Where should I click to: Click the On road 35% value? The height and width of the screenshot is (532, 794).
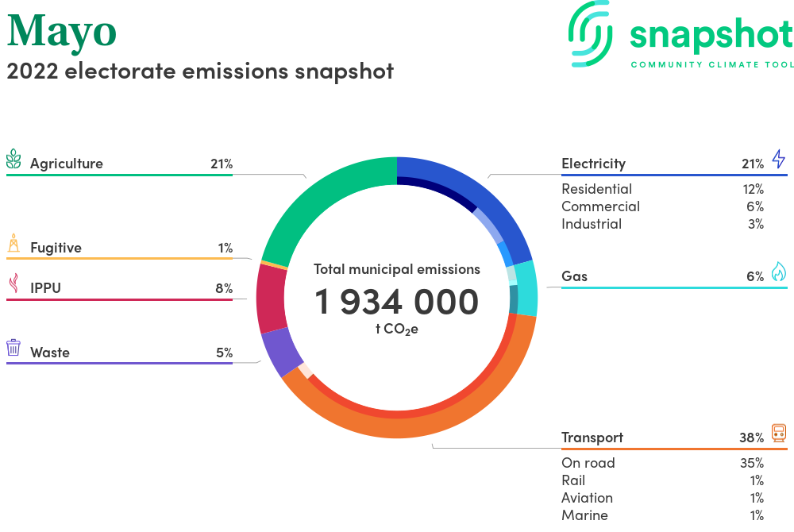tap(752, 463)
